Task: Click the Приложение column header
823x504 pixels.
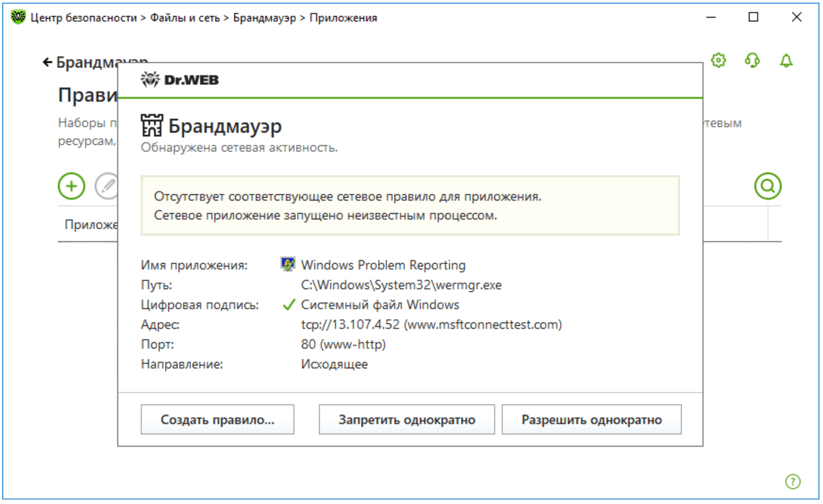Action: coord(91,224)
